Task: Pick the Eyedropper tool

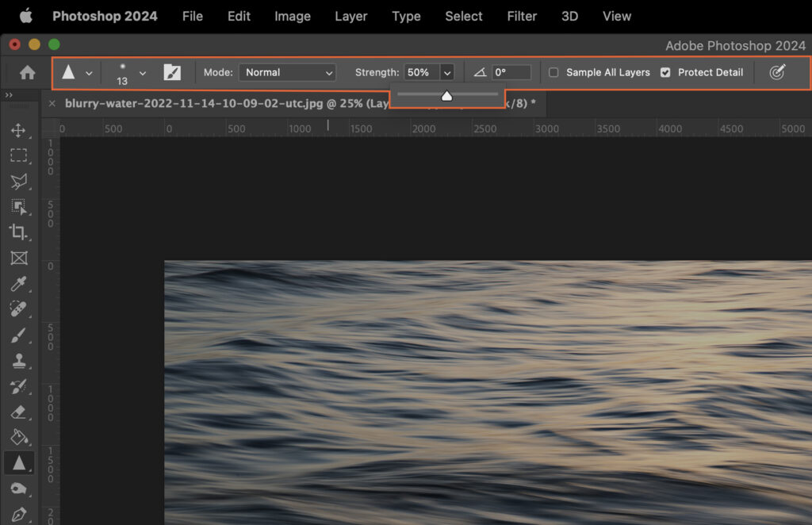Action: (18, 284)
